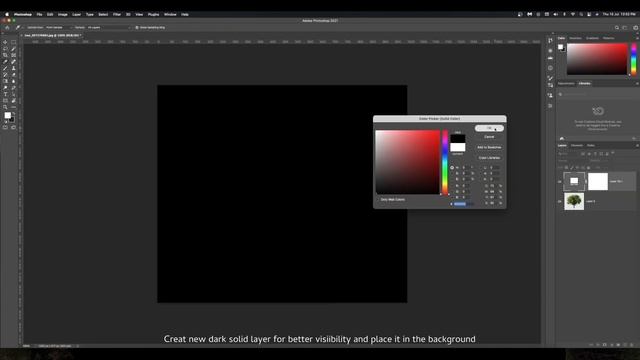
Task: Select the Rectangle shape tool
Action: [5, 101]
